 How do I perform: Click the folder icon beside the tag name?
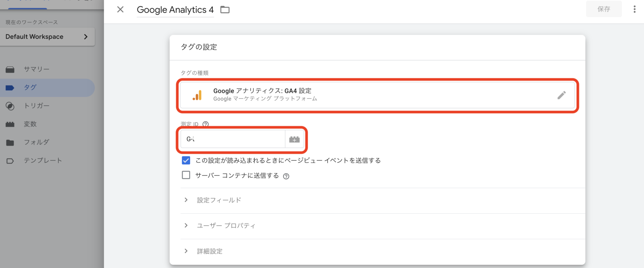(225, 10)
